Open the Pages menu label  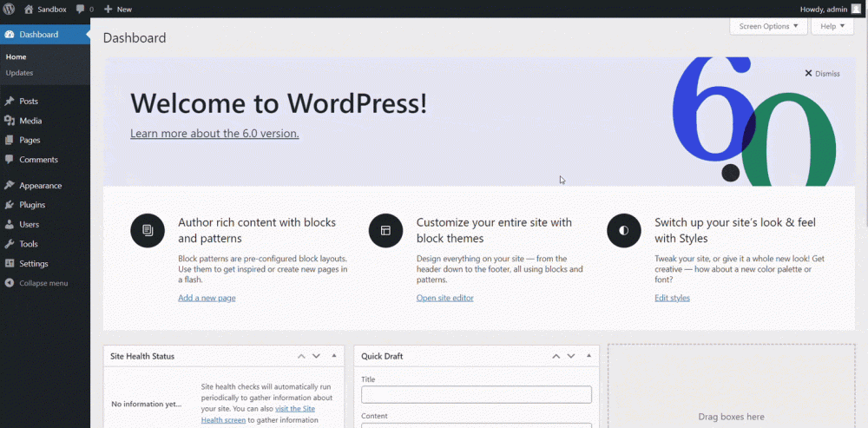[30, 140]
